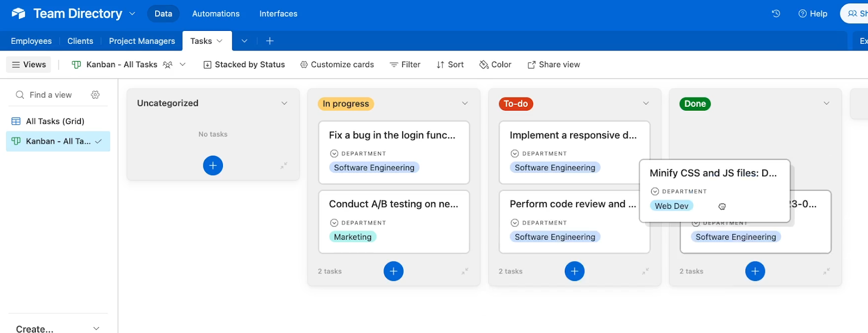868x333 pixels.
Task: Click Customize cards button
Action: point(337,65)
